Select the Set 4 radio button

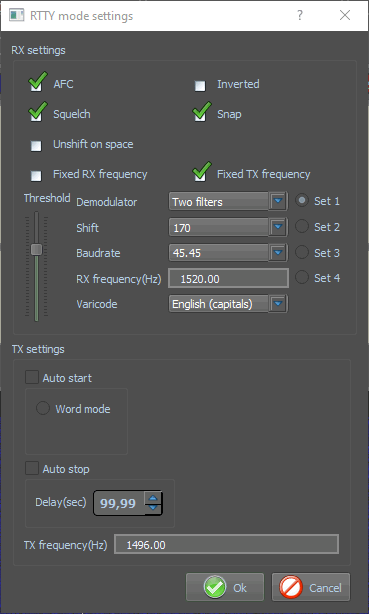pos(302,278)
